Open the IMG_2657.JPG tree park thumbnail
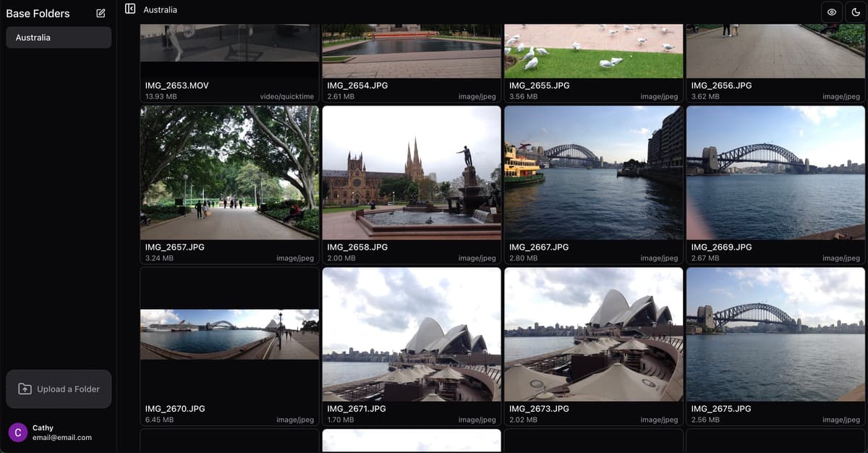 click(229, 173)
